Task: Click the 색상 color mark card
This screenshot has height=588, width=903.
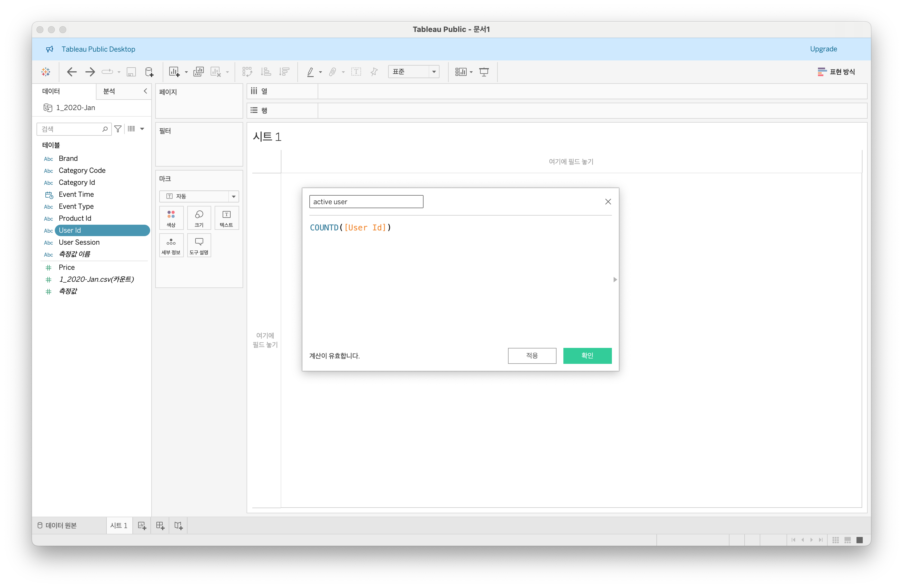Action: point(171,218)
